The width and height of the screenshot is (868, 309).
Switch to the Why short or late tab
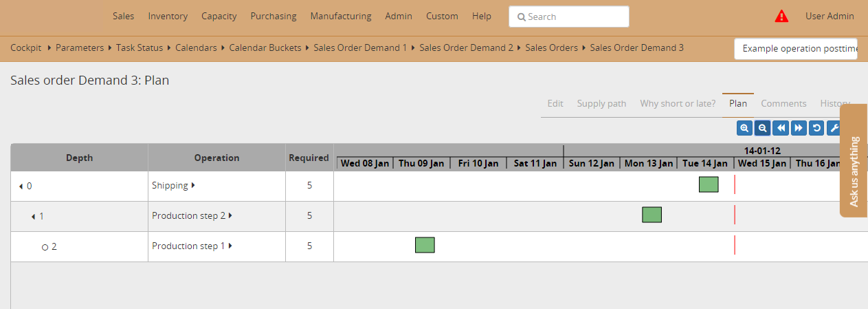pos(678,103)
